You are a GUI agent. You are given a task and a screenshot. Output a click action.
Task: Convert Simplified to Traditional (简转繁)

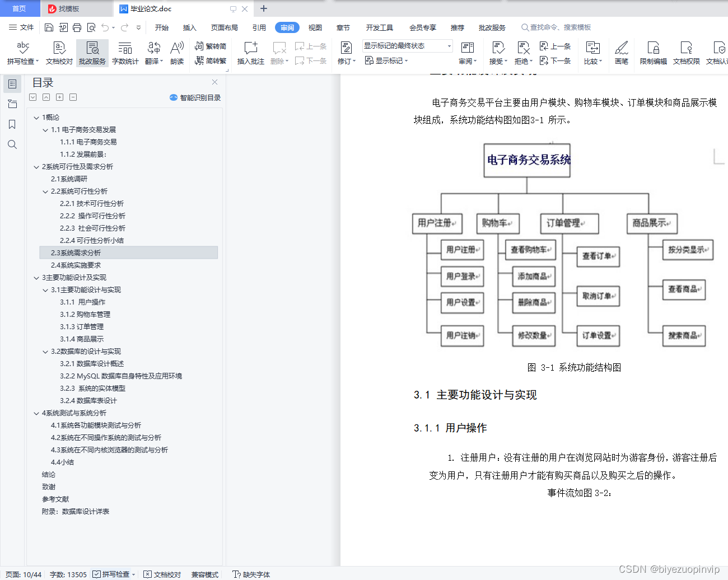(x=211, y=60)
